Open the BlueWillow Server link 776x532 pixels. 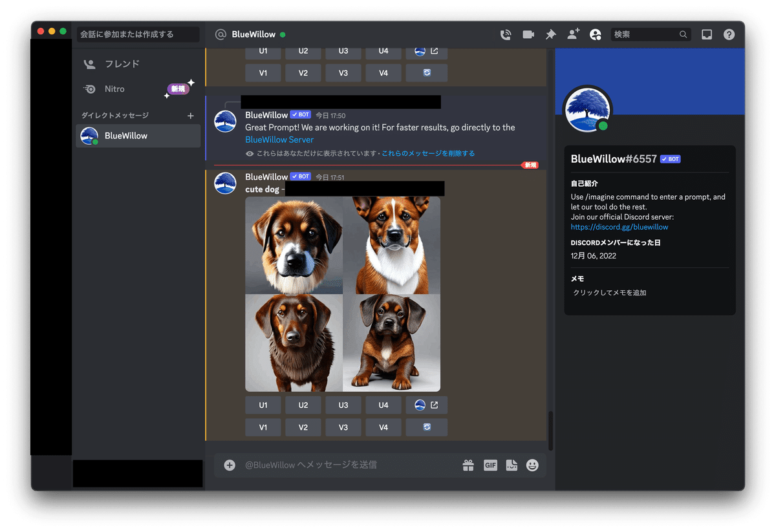[279, 140]
